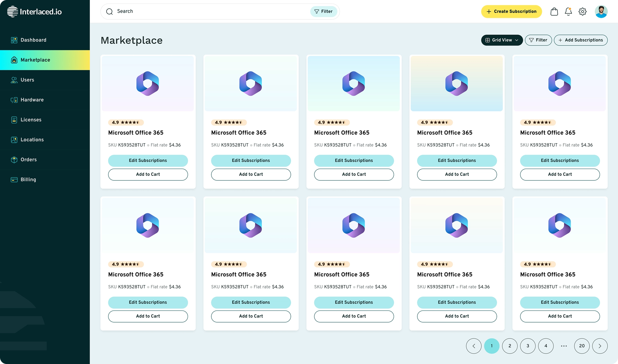The width and height of the screenshot is (618, 364).
Task: Jump to page 20 in pagination
Action: [x=582, y=346]
